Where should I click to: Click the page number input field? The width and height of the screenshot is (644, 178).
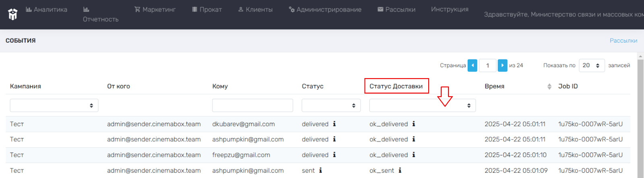487,65
